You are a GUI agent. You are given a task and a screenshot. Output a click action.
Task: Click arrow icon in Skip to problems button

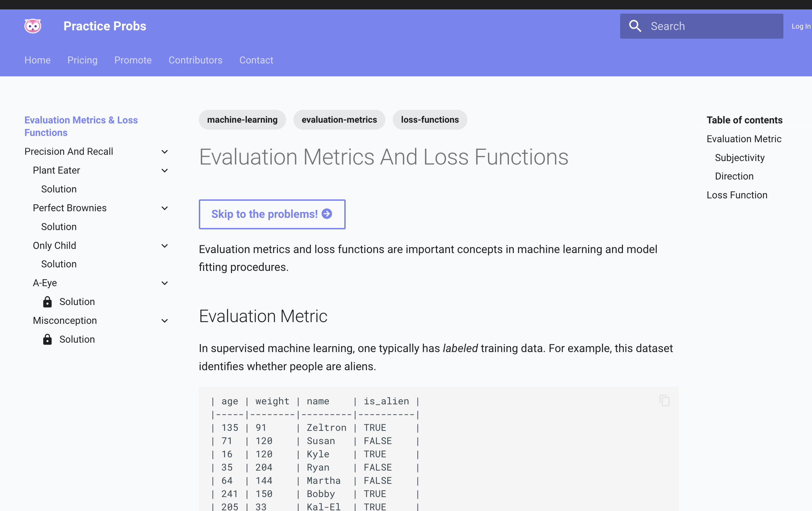[327, 214]
